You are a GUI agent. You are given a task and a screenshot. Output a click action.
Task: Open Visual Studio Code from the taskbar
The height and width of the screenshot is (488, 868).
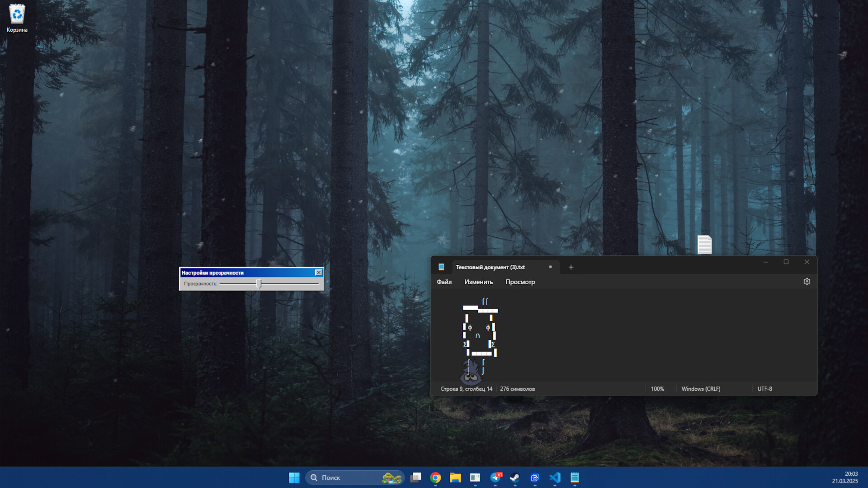pyautogui.click(x=555, y=478)
